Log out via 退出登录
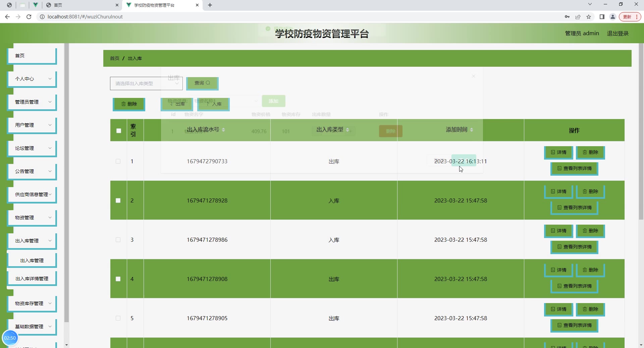The image size is (644, 348). click(x=618, y=34)
